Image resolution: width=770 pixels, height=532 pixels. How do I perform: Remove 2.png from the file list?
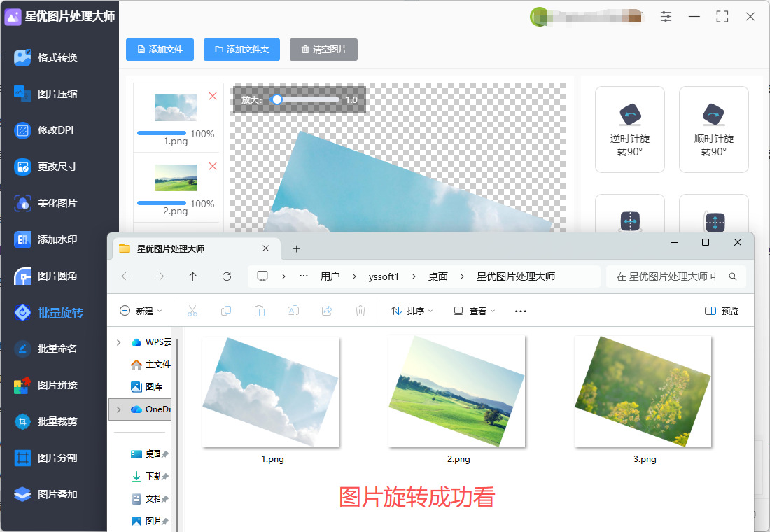point(213,166)
